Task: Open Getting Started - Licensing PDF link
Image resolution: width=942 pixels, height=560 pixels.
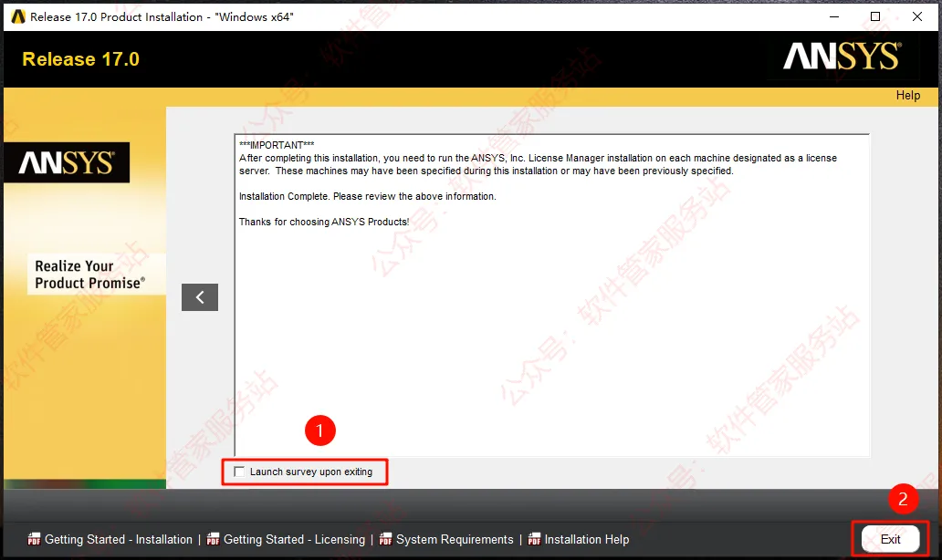Action: click(x=294, y=540)
